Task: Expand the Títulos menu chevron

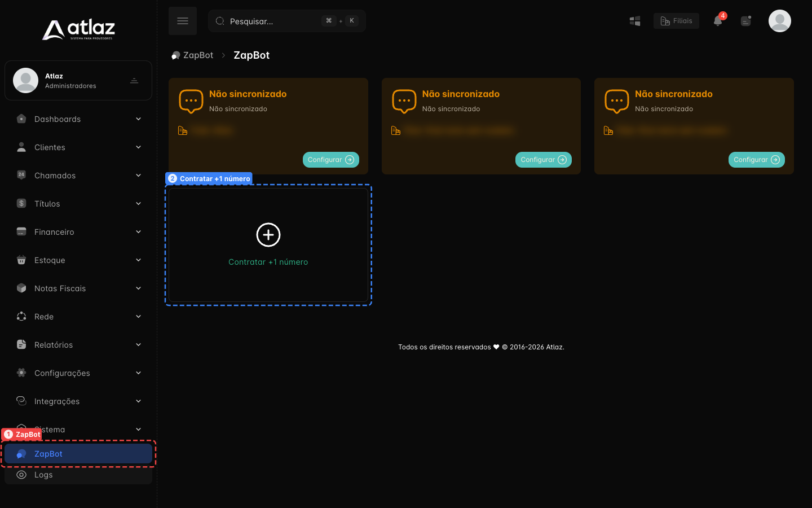Action: click(138, 204)
